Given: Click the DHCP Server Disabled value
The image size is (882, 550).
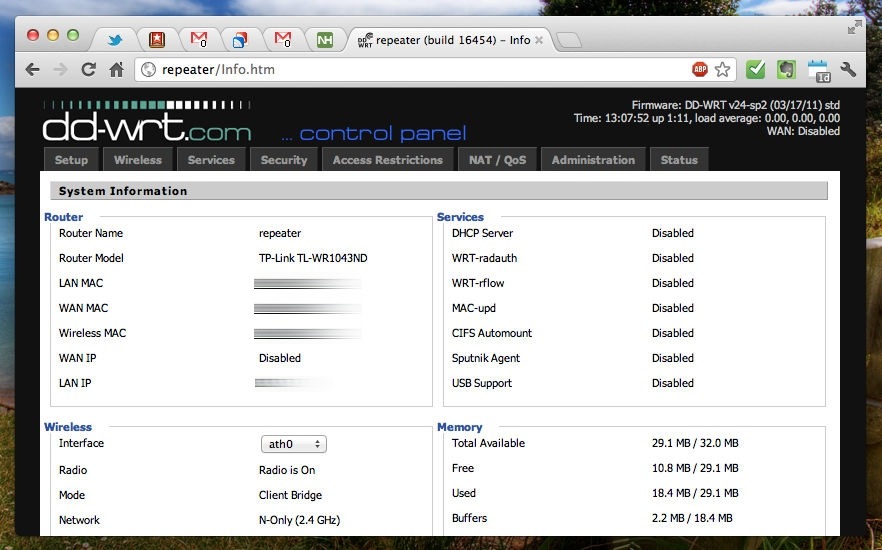Looking at the screenshot, I should (x=673, y=233).
